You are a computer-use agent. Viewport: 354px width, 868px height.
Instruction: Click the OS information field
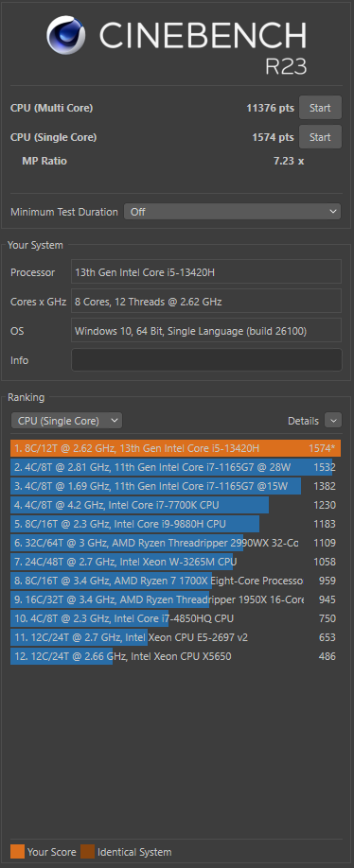coord(206,331)
